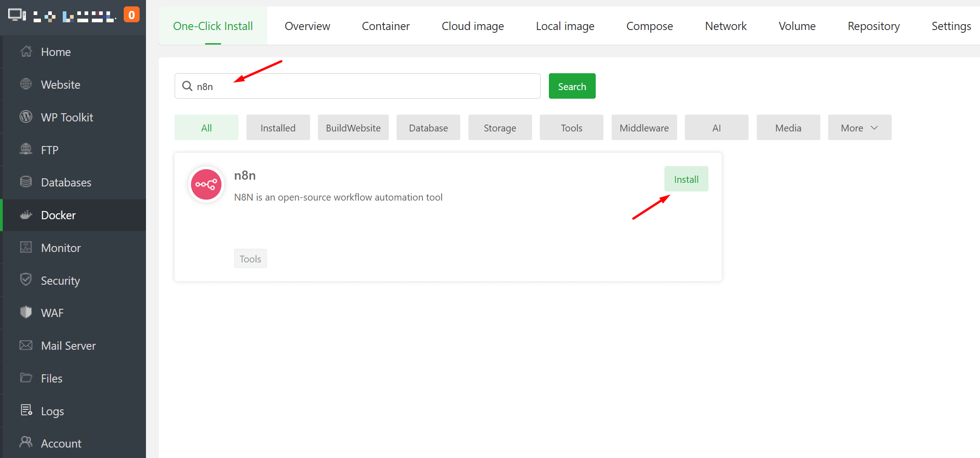The height and width of the screenshot is (458, 980).
Task: Open the Docker Settings tab
Action: pos(951,26)
